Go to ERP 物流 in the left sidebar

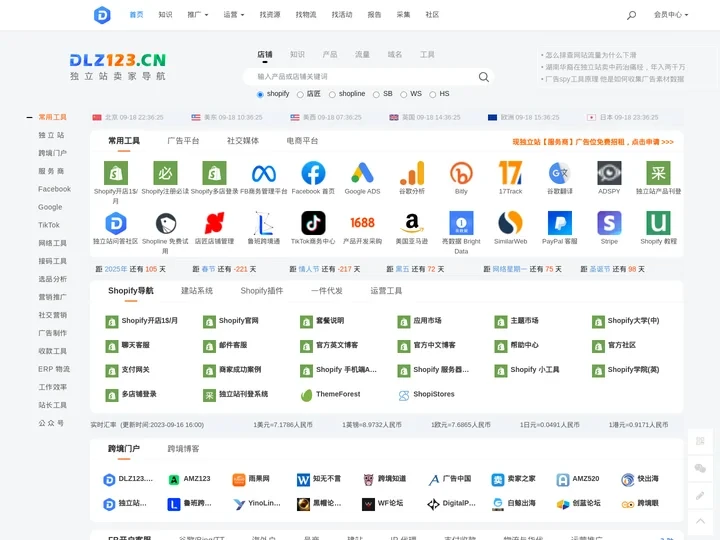coord(54,369)
